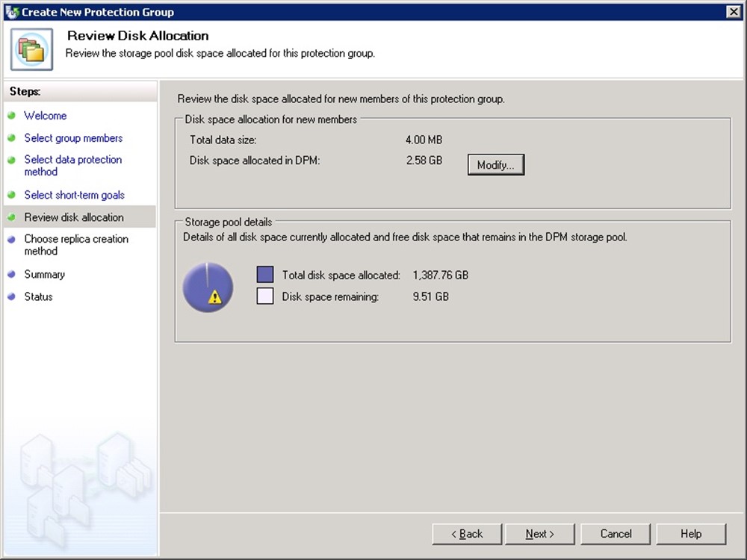Open the Select short-term goals step
The width and height of the screenshot is (747, 560).
[74, 195]
